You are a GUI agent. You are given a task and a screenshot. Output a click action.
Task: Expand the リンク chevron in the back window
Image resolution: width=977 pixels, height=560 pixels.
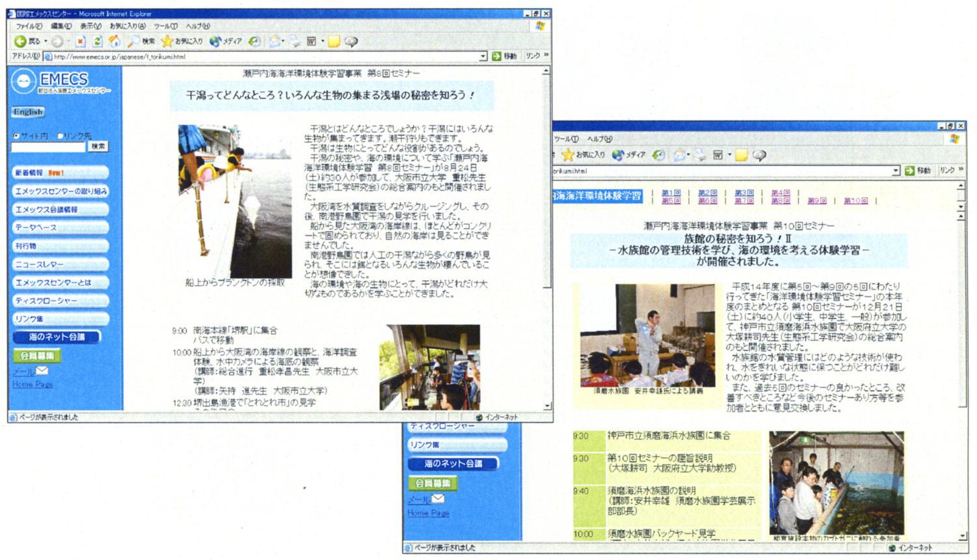[961, 170]
